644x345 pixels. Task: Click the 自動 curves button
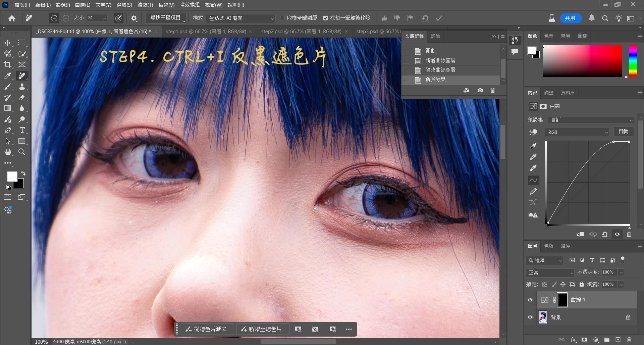(x=623, y=132)
